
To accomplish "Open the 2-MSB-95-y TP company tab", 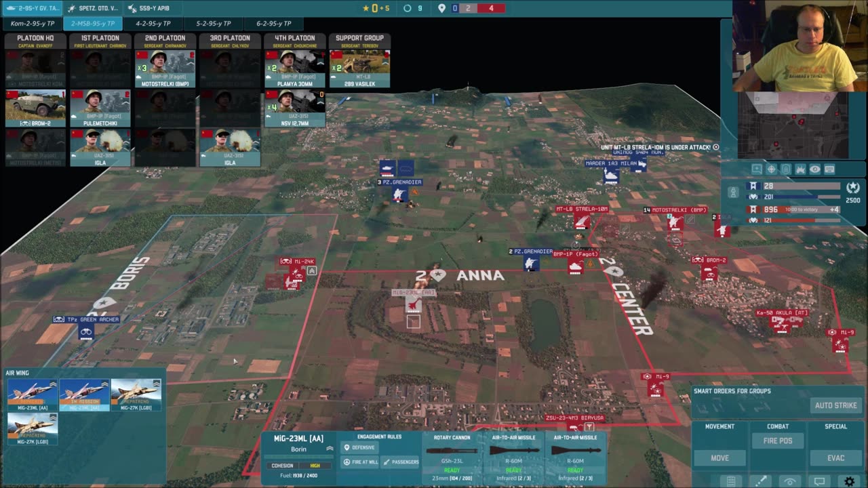I will coord(93,24).
